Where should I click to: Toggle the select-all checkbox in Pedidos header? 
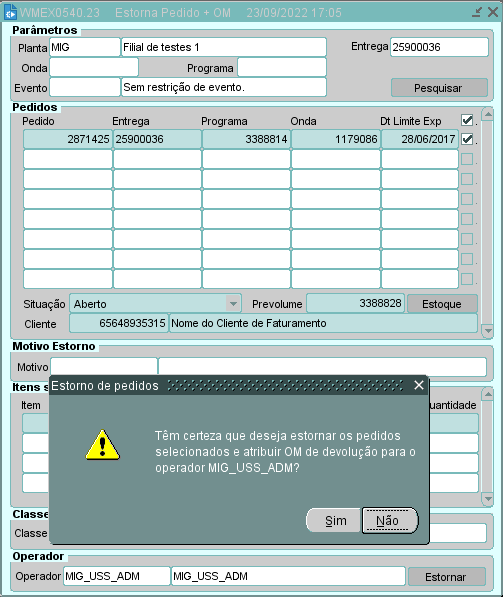pyautogui.click(x=467, y=120)
